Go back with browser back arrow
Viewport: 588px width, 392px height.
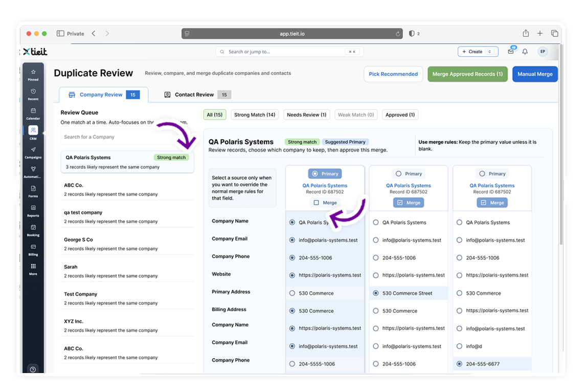pyautogui.click(x=94, y=33)
